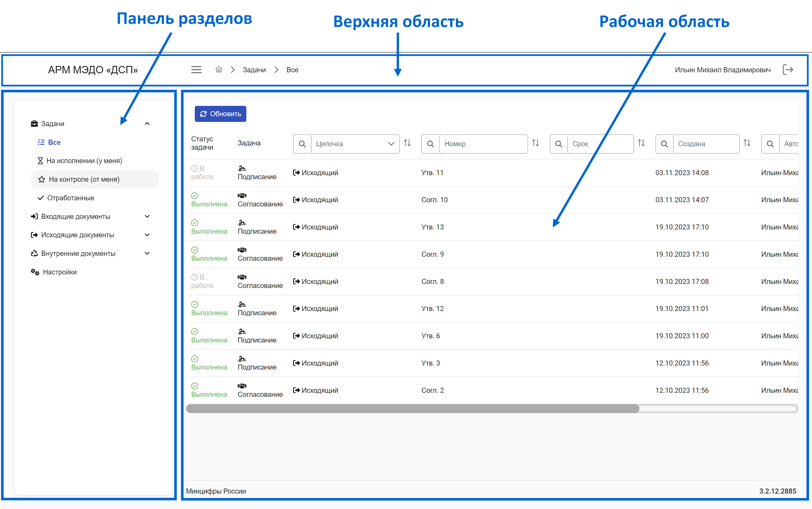
Task: Expand Входящие документы chevron
Action: [147, 216]
